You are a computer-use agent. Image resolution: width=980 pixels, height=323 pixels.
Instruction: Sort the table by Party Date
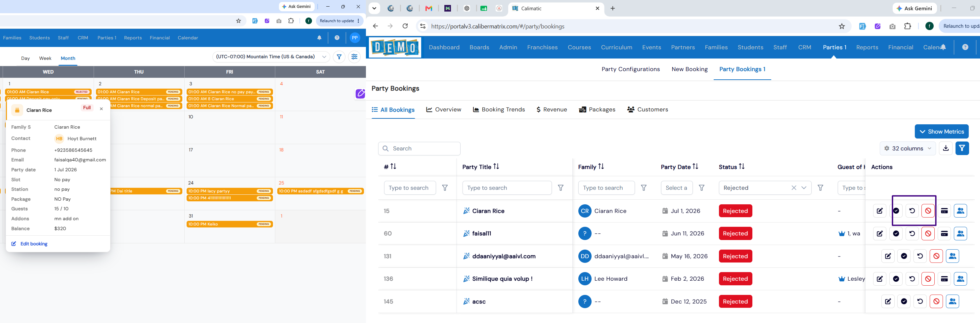pyautogui.click(x=695, y=166)
